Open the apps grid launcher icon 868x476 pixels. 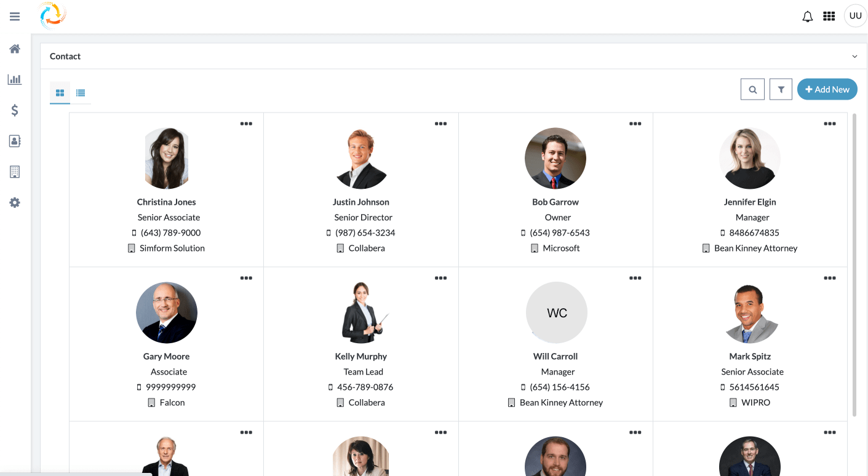(829, 16)
